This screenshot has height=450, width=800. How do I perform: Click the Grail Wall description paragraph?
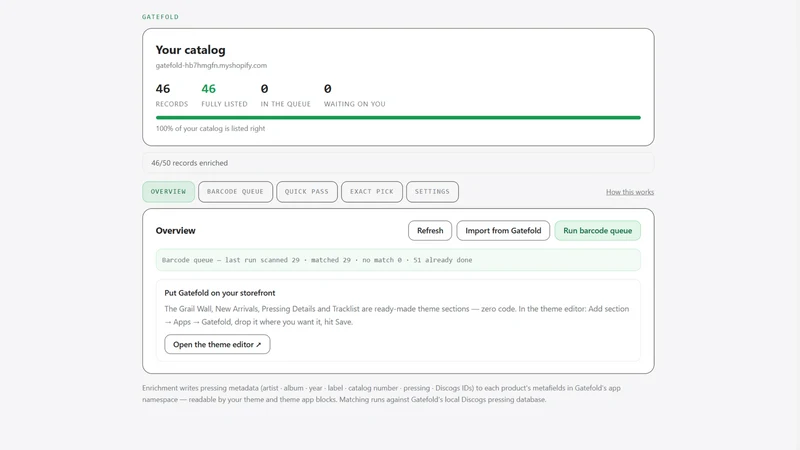pos(396,315)
